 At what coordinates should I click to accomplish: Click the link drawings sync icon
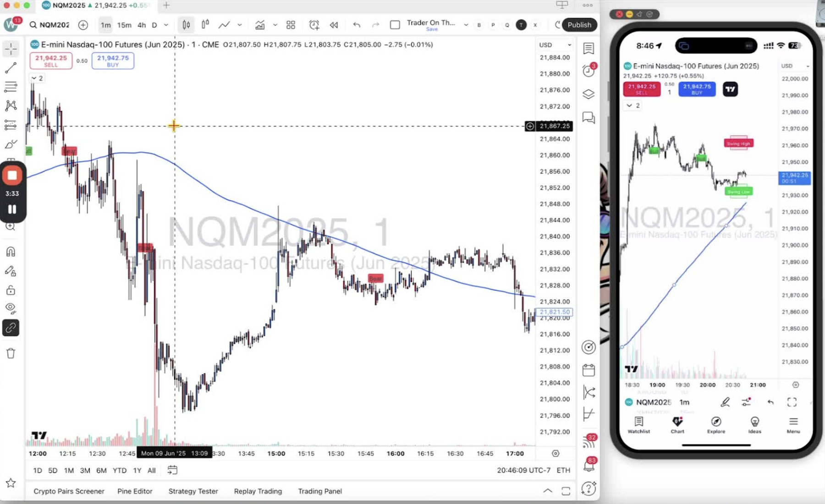(11, 328)
